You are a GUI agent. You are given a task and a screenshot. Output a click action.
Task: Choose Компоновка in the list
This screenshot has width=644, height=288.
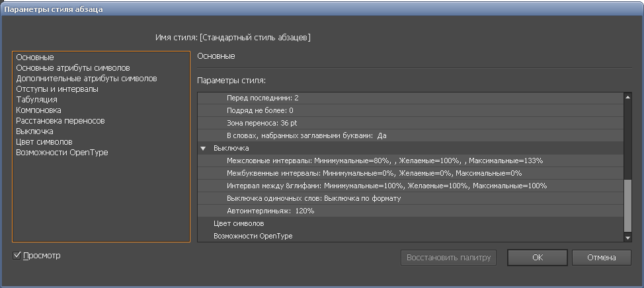click(38, 110)
